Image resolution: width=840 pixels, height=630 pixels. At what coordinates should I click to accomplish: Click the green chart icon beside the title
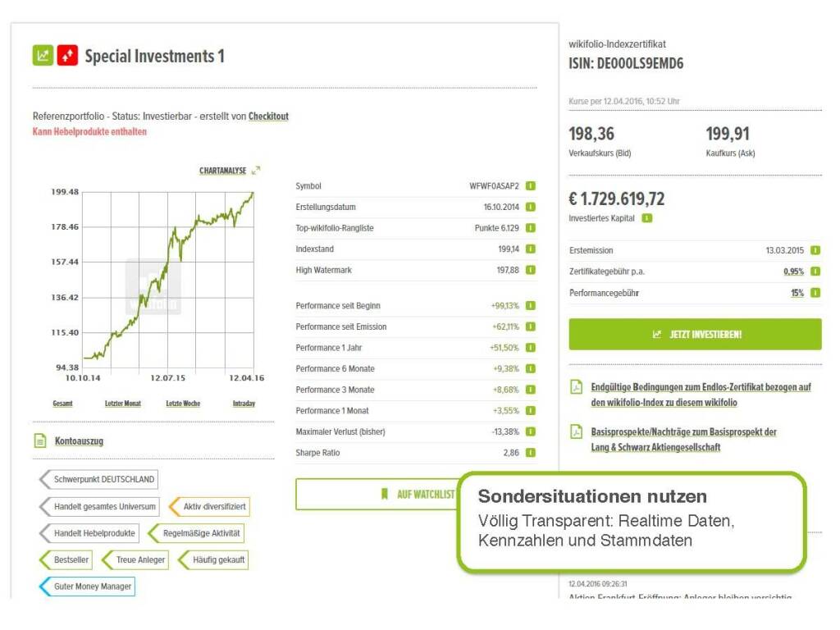43,56
